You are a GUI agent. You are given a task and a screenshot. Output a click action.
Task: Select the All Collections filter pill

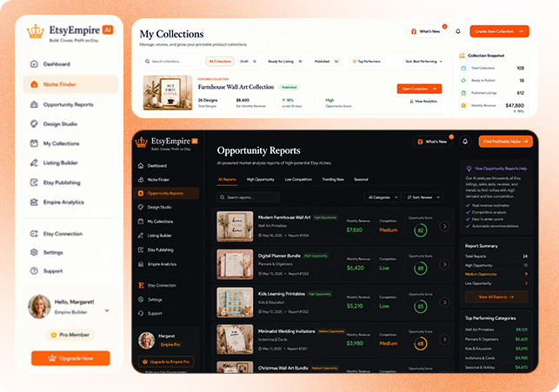click(220, 62)
